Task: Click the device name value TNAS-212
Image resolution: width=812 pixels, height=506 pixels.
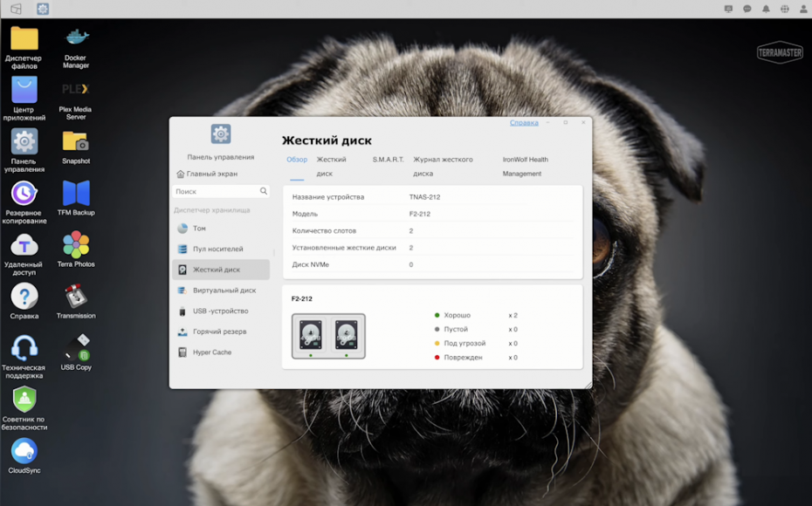Action: coord(424,197)
